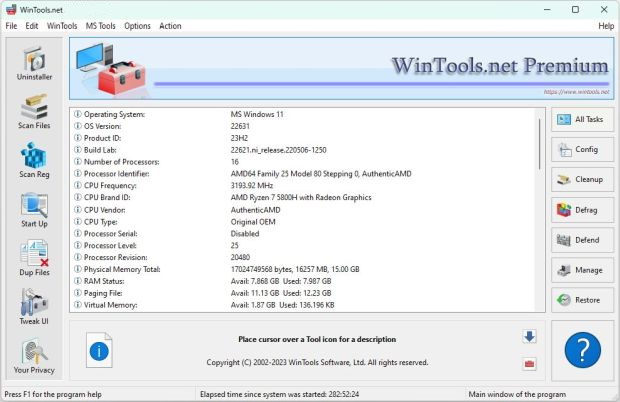Launch the Tweak UI tool

click(x=34, y=307)
